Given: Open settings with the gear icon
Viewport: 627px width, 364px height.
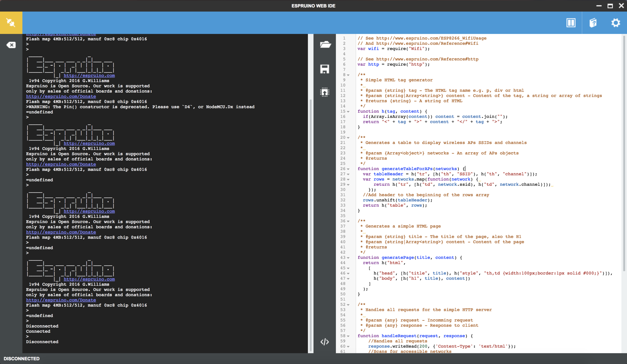Looking at the screenshot, I should pyautogui.click(x=616, y=23).
